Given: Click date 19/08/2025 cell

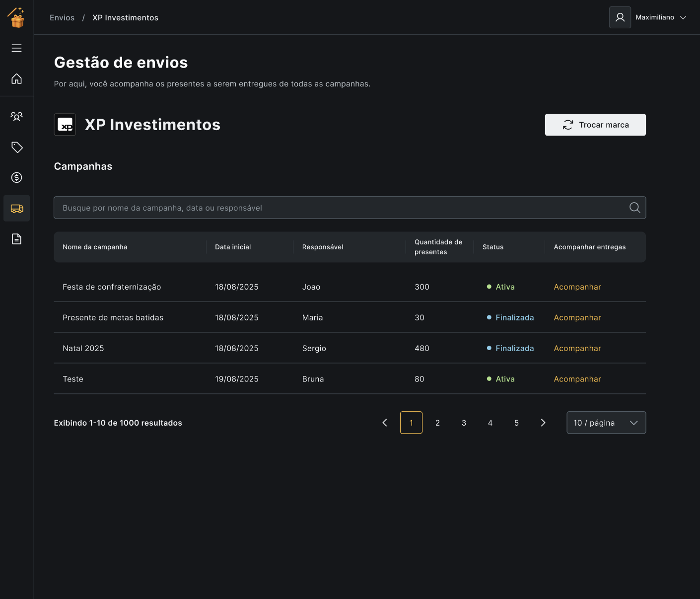Looking at the screenshot, I should (x=237, y=379).
